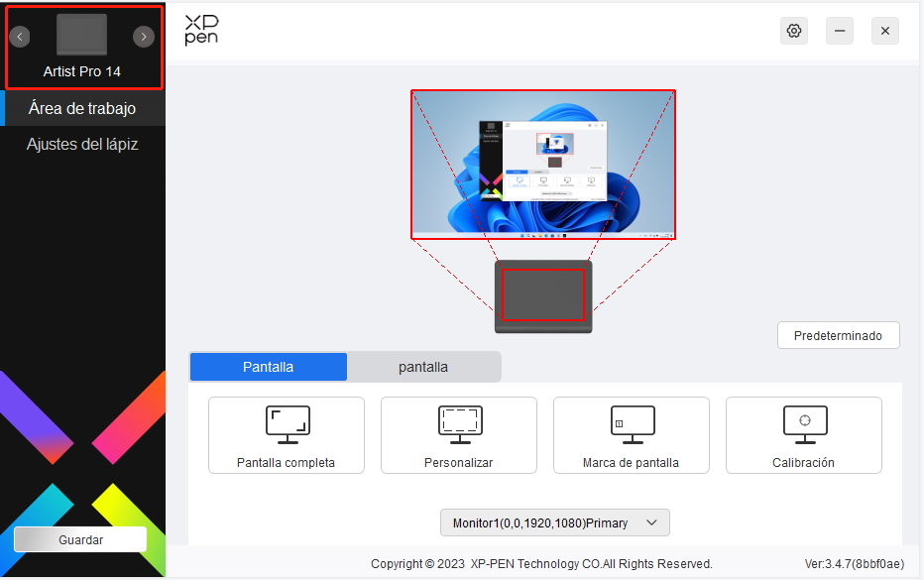Click the Copyright 2023 XP-PEN text
Viewport: 924px width, 580px height.
point(541,563)
